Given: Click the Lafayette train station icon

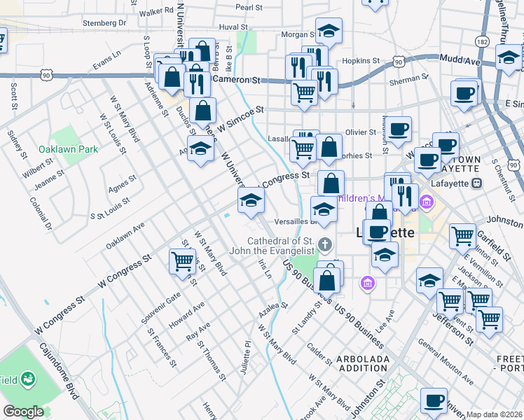Looking at the screenshot, I should [x=477, y=183].
